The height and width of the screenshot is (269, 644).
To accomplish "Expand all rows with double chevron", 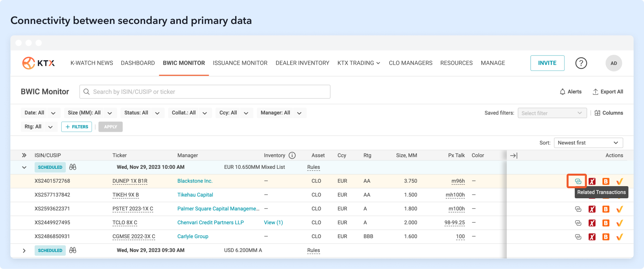I will tap(24, 155).
